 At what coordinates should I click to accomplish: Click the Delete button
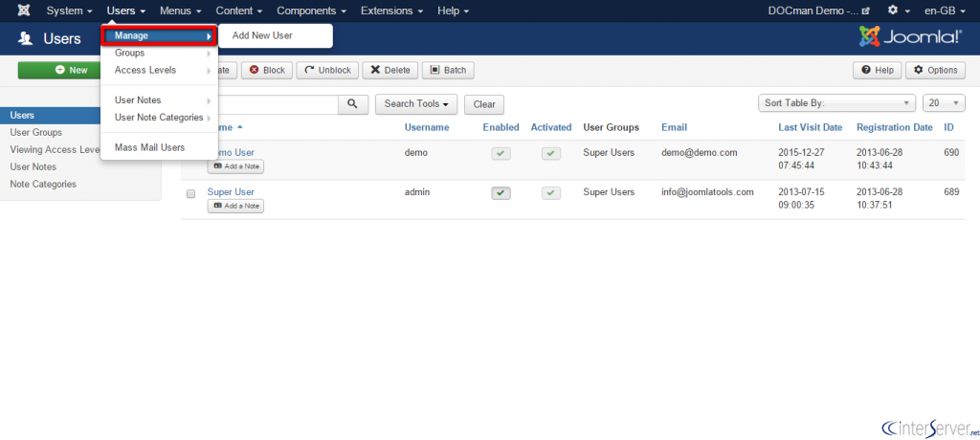(x=390, y=70)
